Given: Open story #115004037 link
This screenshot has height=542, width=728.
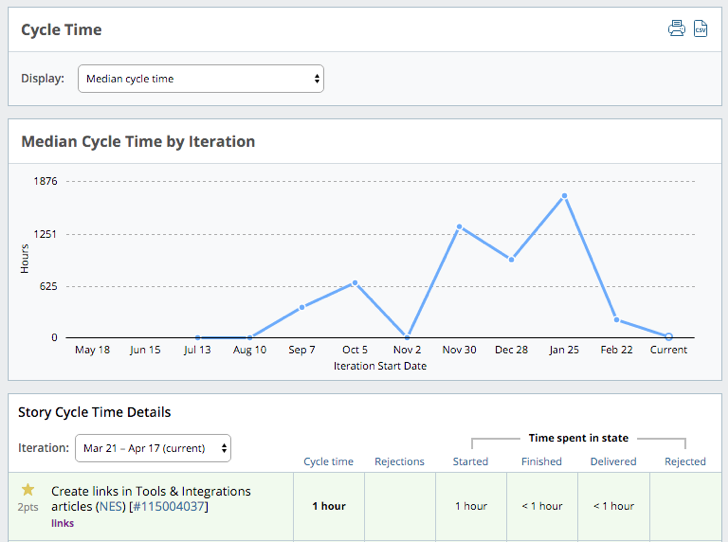Looking at the screenshot, I should click(x=169, y=507).
